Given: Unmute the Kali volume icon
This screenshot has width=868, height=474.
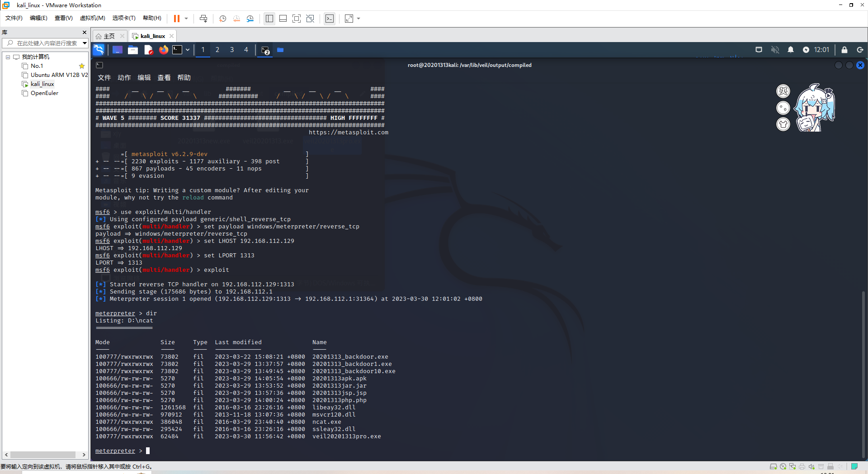Looking at the screenshot, I should pos(775,50).
